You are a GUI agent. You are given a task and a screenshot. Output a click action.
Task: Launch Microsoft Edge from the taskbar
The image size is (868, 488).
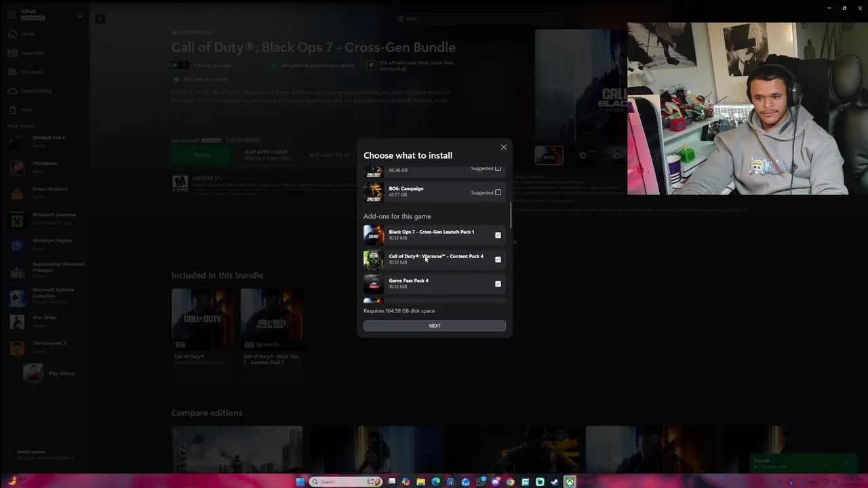(435, 482)
